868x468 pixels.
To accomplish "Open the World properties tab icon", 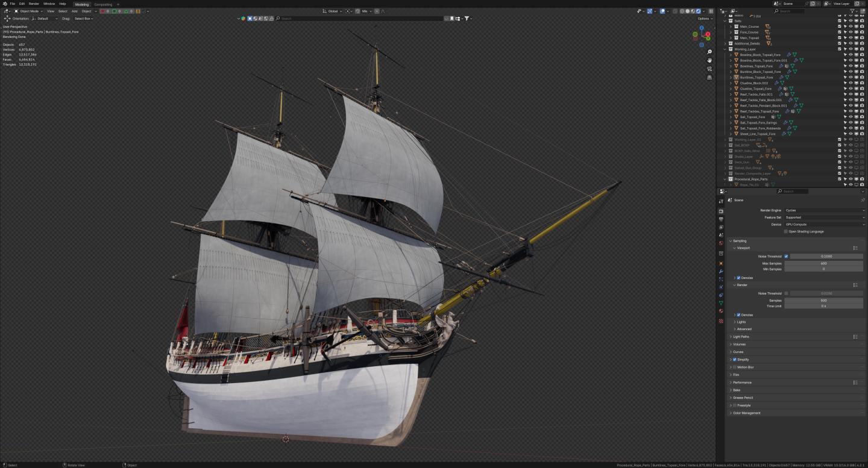I will tap(721, 243).
